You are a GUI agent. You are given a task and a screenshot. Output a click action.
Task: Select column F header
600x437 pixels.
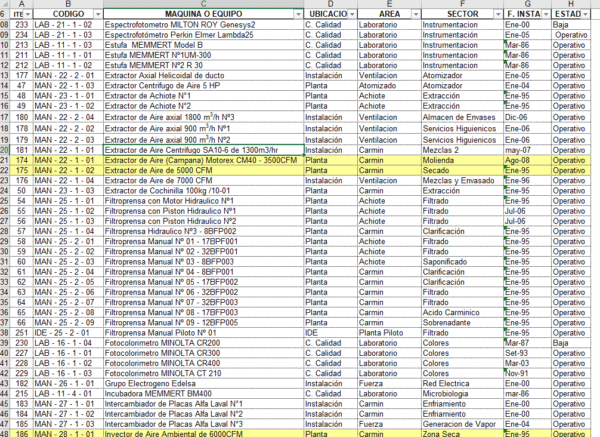[462, 4]
